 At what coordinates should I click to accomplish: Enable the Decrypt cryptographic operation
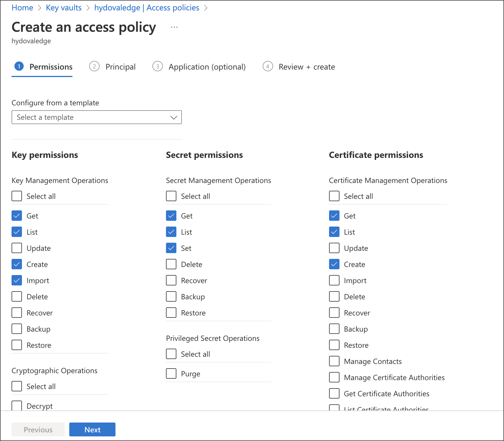point(16,406)
